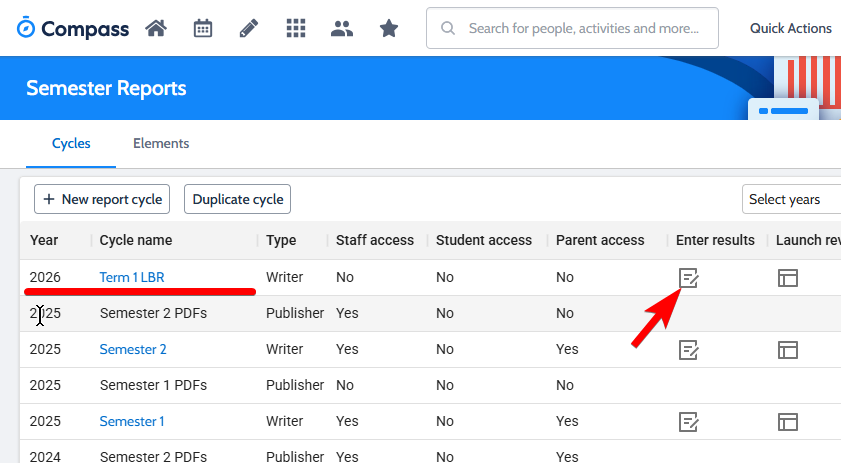841x463 pixels.
Task: Click New report cycle button
Action: click(x=102, y=199)
